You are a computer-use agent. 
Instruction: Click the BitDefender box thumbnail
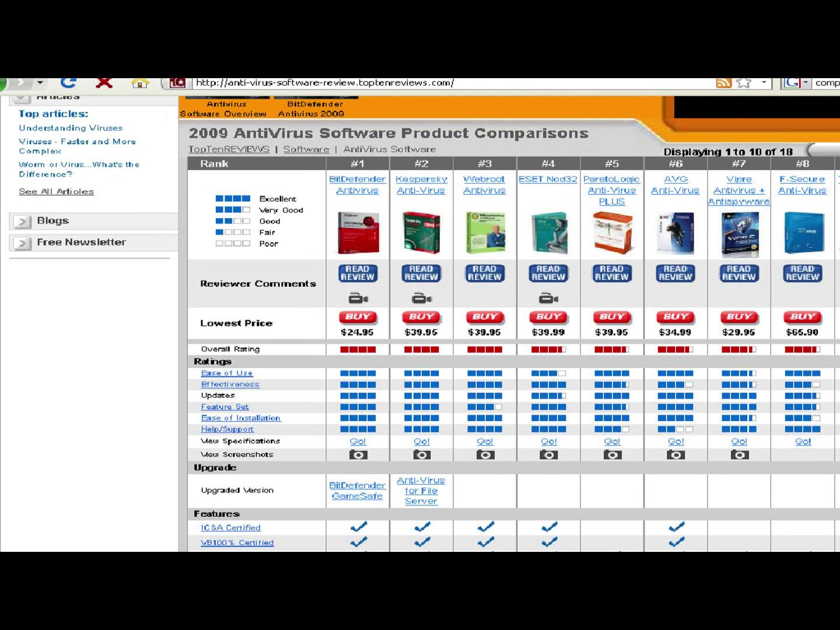pos(358,233)
